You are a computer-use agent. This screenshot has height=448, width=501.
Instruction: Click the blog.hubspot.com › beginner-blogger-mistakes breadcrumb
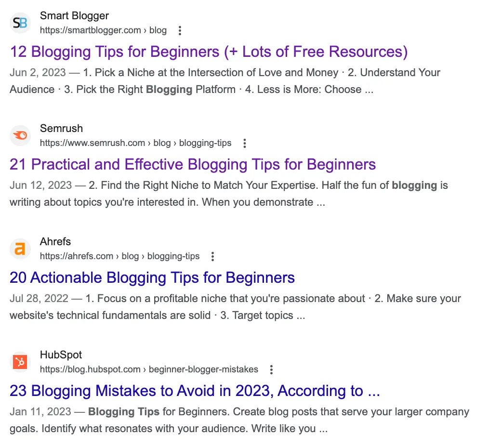click(x=149, y=369)
